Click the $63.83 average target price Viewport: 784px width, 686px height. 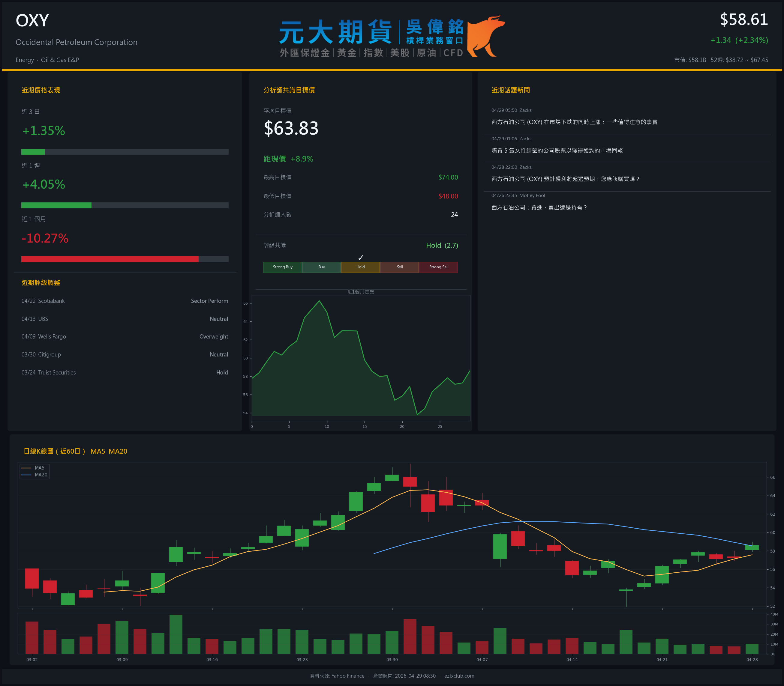coord(291,128)
